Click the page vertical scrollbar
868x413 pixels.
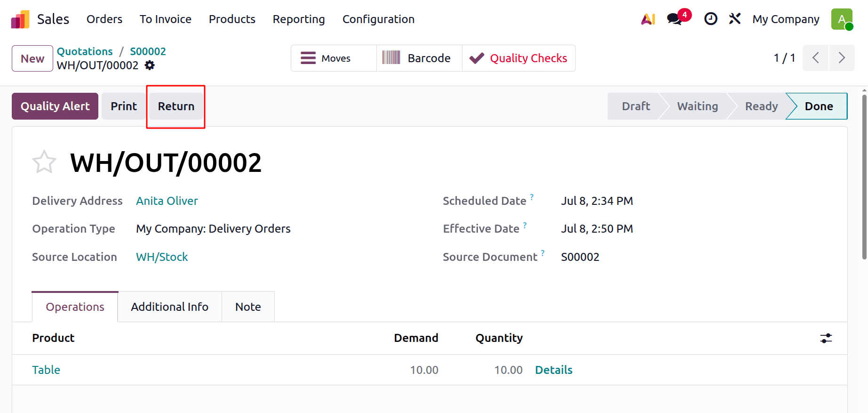click(864, 177)
